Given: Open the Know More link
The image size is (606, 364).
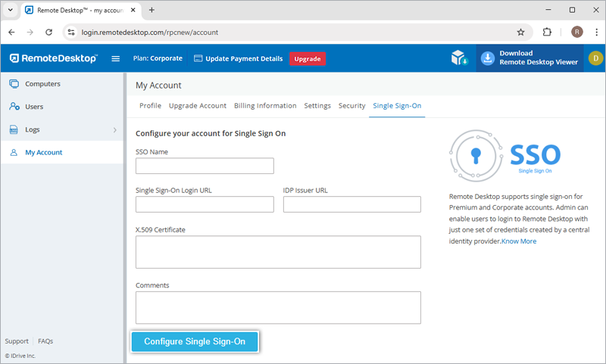Looking at the screenshot, I should click(x=519, y=241).
